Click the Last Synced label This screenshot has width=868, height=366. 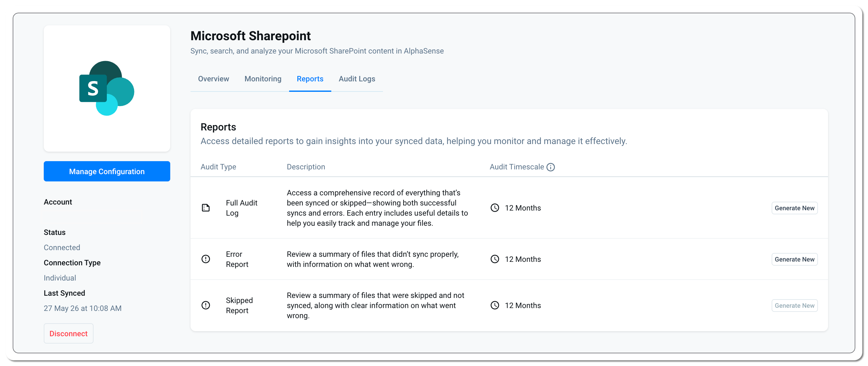[x=64, y=293]
